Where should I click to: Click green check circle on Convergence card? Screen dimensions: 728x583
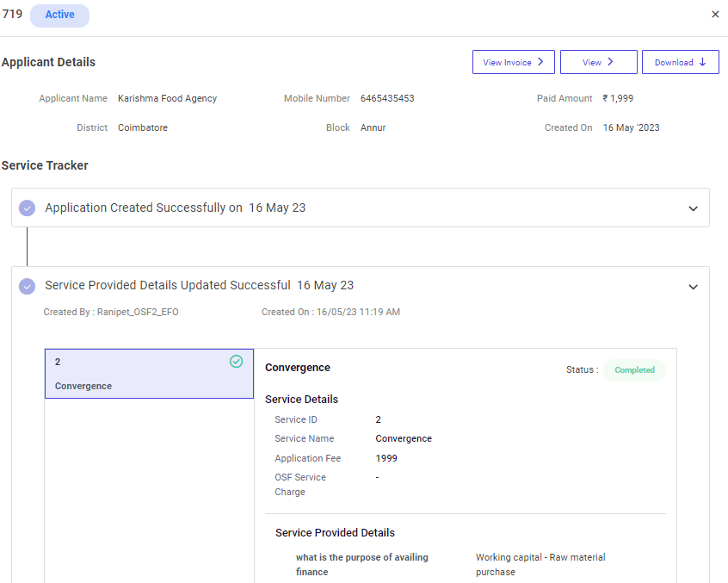[236, 362]
